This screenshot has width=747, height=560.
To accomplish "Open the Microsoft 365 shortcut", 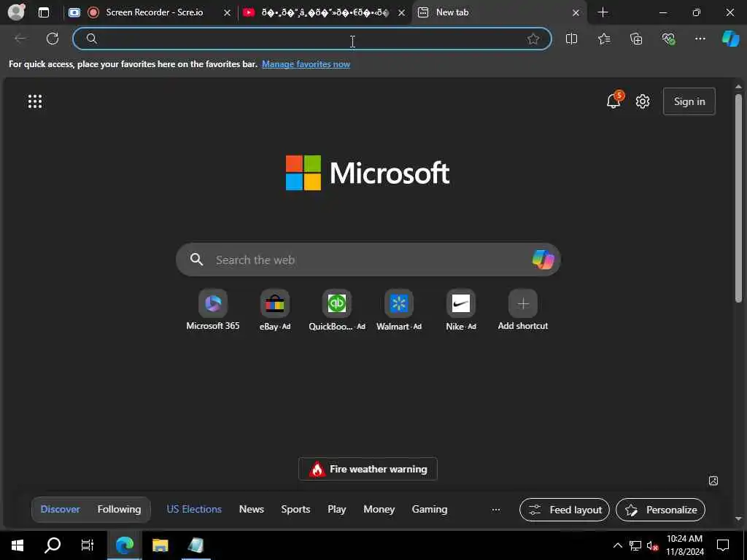I will [213, 310].
